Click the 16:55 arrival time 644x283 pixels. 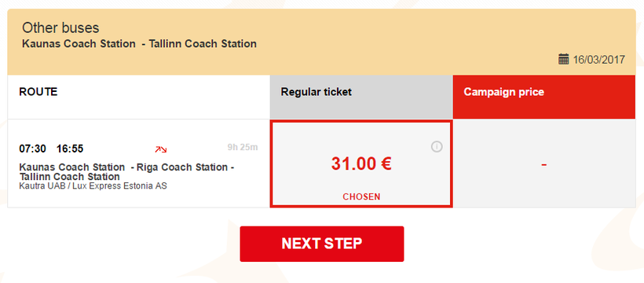[x=70, y=149]
